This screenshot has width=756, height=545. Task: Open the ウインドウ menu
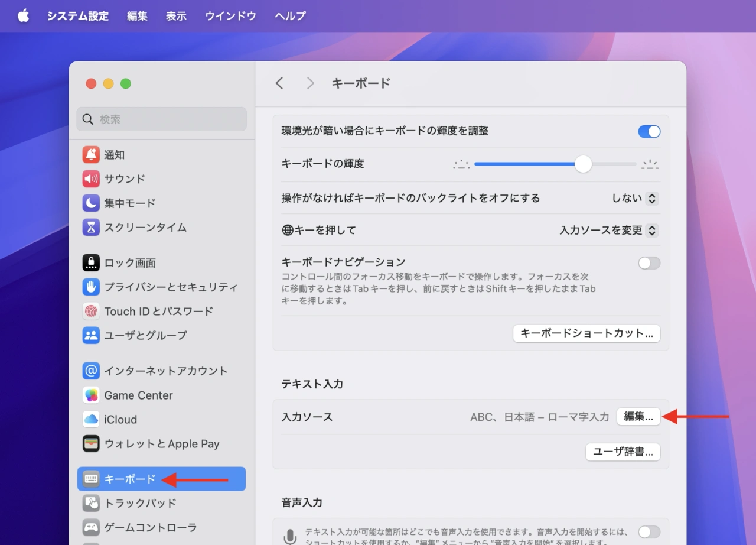230,16
